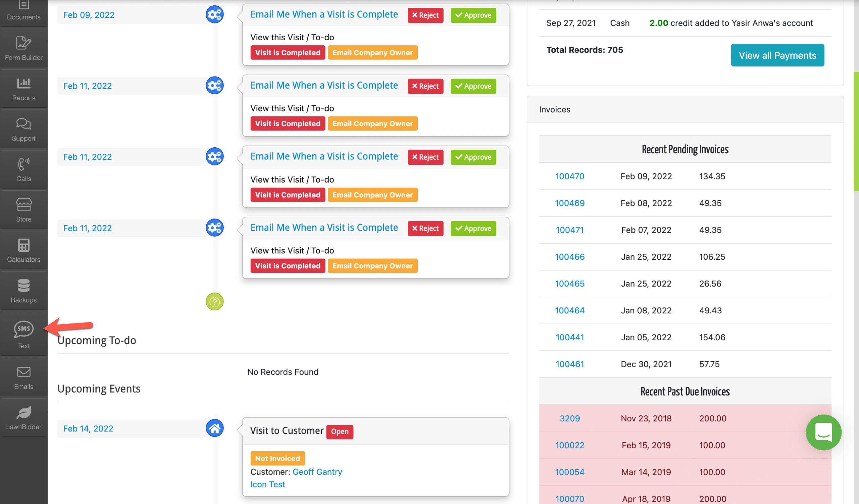Open pending invoice 100471
The width and height of the screenshot is (859, 504).
[x=569, y=230]
